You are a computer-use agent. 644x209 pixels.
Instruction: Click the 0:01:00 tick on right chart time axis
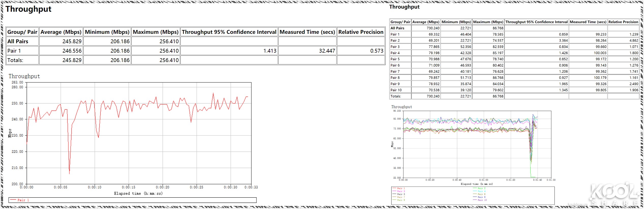coord(484,180)
